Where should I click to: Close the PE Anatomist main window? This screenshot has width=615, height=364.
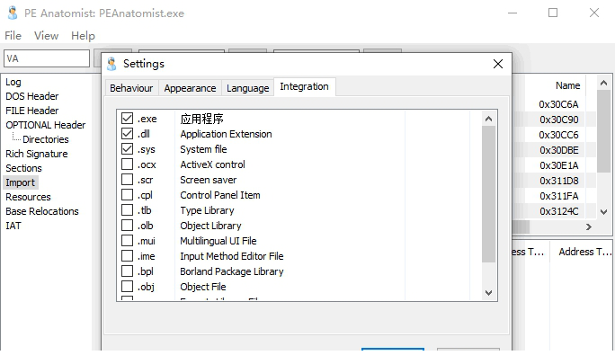(x=594, y=13)
